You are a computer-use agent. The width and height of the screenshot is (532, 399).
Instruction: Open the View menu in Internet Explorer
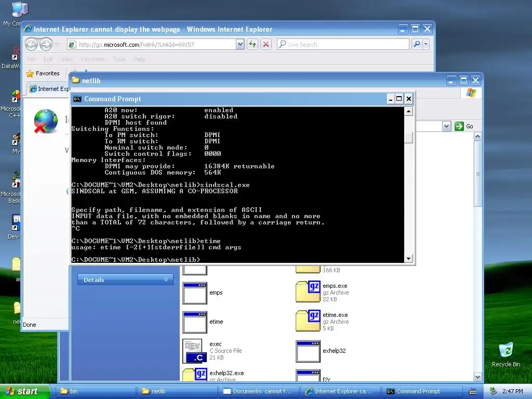point(67,59)
